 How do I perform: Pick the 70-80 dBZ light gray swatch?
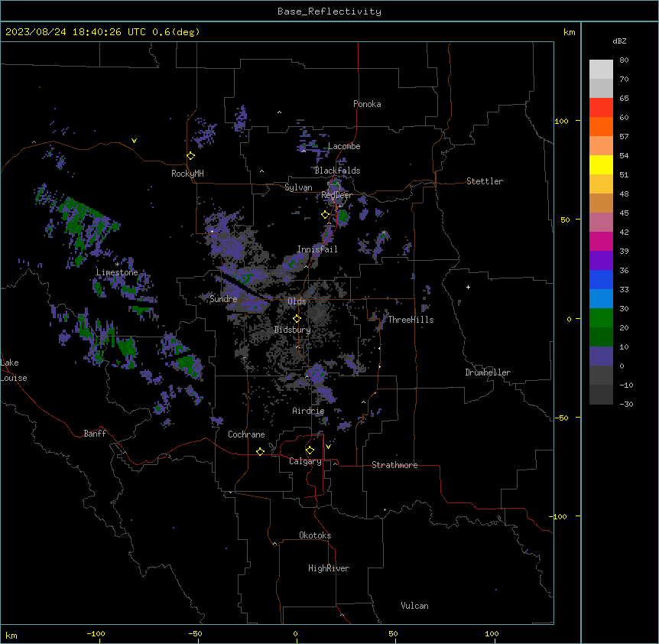(601, 70)
